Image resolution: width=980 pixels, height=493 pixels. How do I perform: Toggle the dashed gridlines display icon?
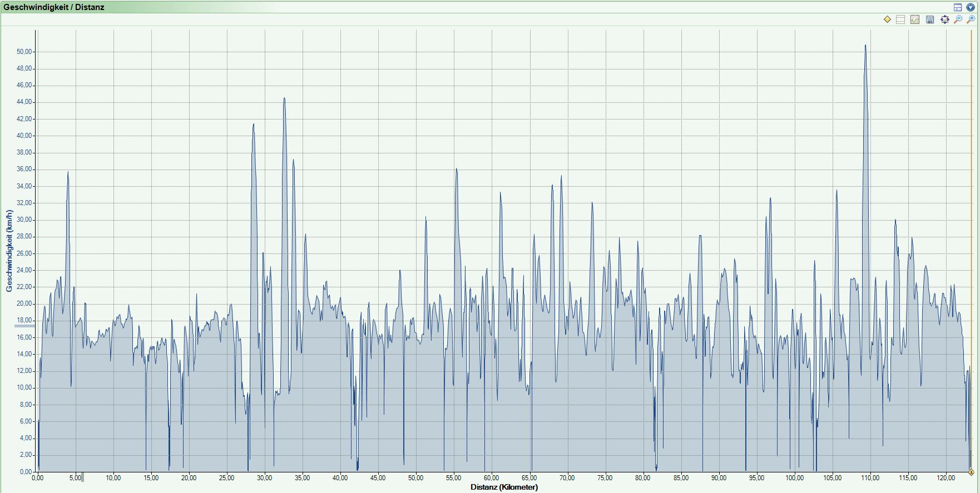(x=901, y=19)
